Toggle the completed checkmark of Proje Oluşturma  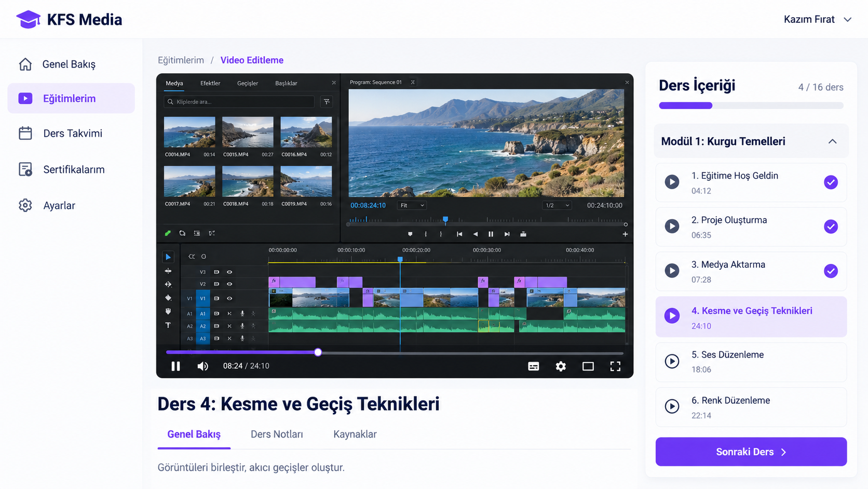[x=831, y=227]
